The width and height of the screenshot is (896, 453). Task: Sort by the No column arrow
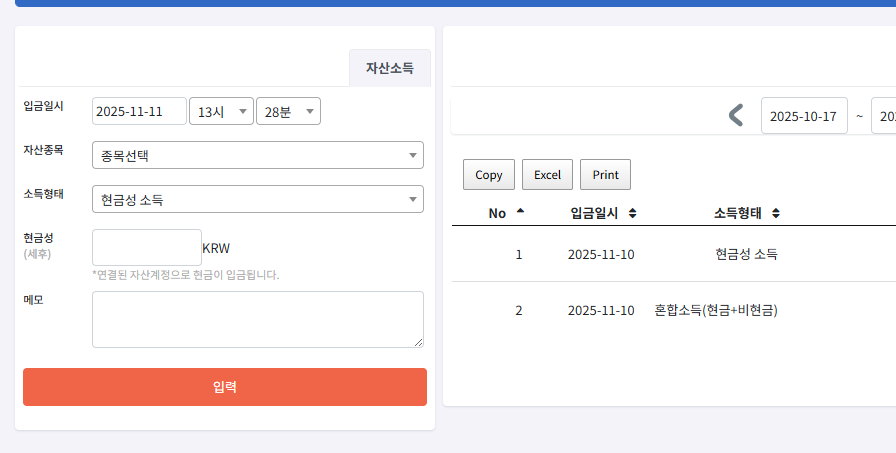coord(520,212)
